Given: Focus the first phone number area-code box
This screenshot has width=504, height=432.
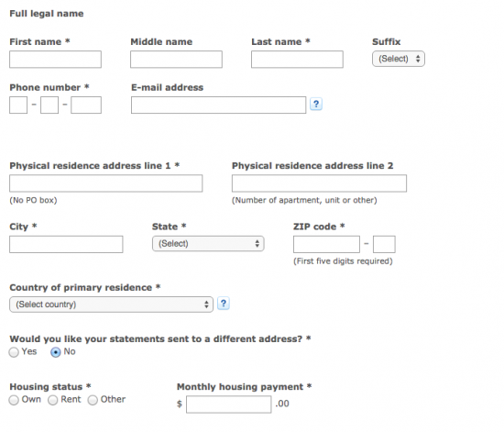Looking at the screenshot, I should coord(18,105).
